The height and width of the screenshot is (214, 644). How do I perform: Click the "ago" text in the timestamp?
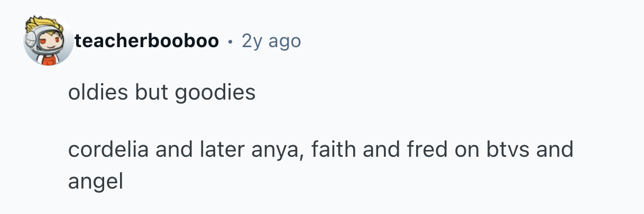[x=286, y=42]
